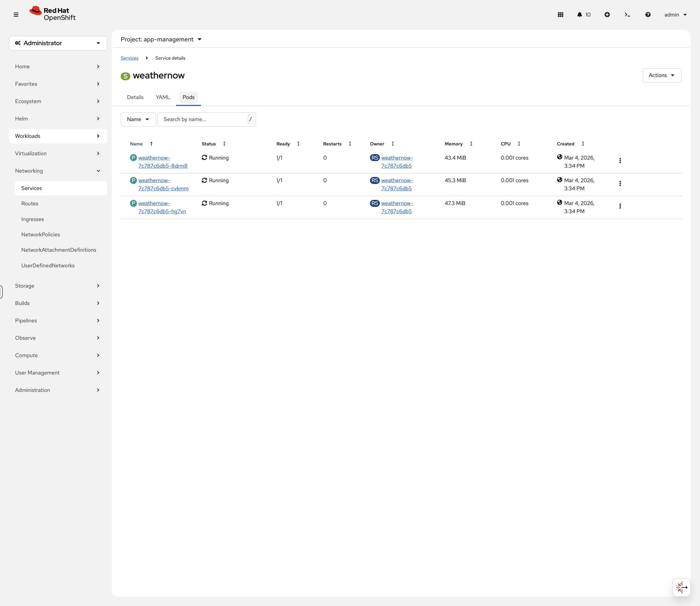Click the quick create plus icon

pos(607,14)
